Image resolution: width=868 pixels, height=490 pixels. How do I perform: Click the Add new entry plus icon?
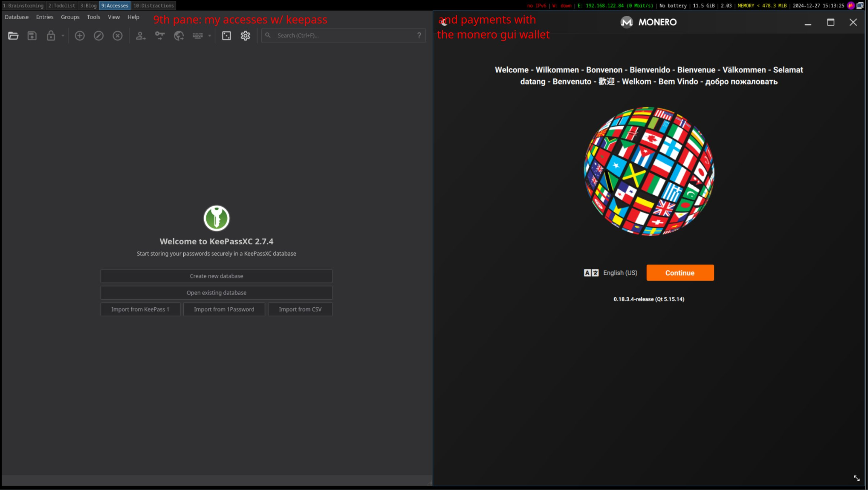(80, 36)
